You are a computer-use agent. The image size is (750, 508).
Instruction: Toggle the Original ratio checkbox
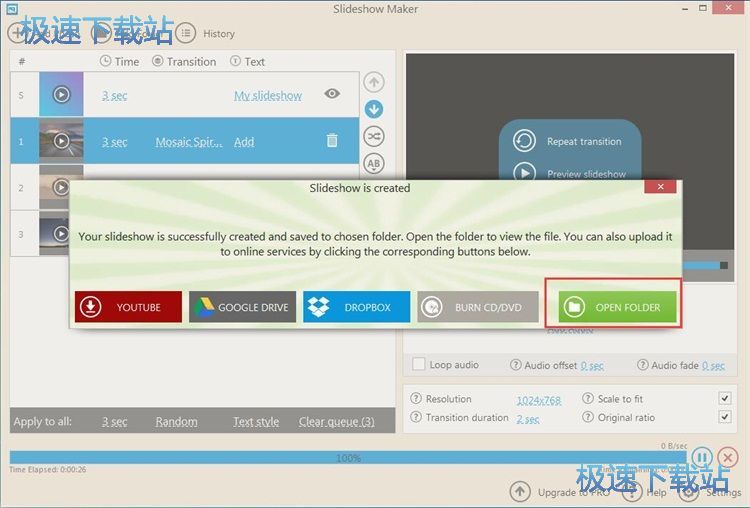(725, 417)
